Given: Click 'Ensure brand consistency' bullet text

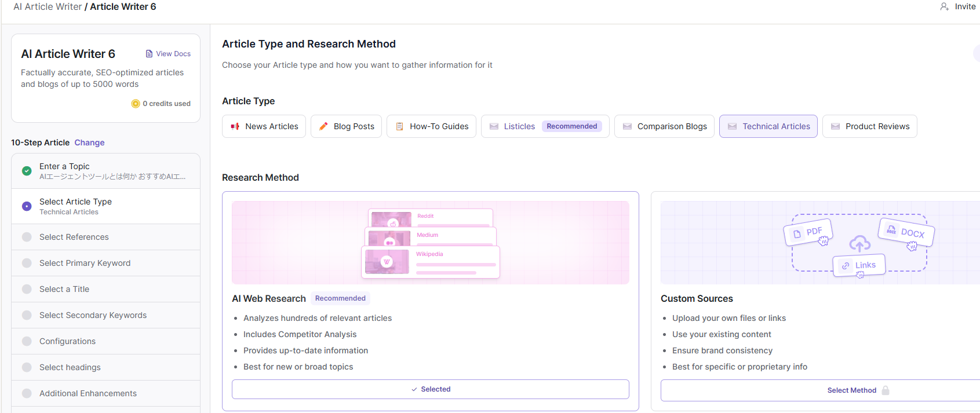Looking at the screenshot, I should click(x=722, y=350).
